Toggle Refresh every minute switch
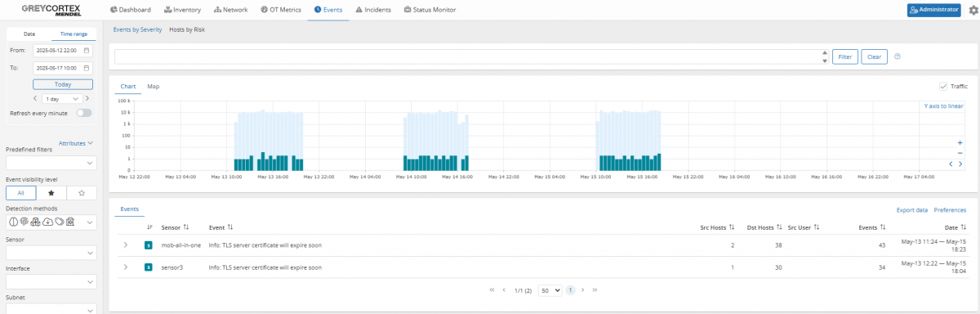980x314 pixels. [84, 113]
